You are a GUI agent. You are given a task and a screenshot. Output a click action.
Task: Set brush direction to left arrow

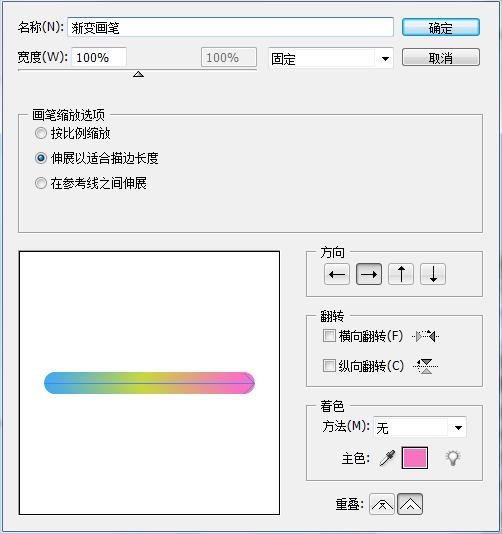tap(337, 274)
